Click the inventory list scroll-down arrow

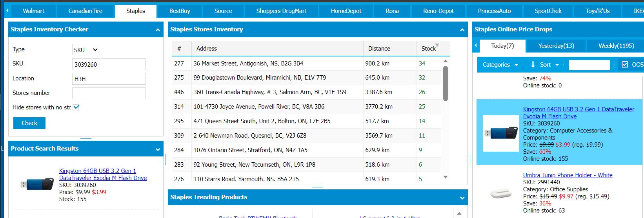pyautogui.click(x=445, y=177)
